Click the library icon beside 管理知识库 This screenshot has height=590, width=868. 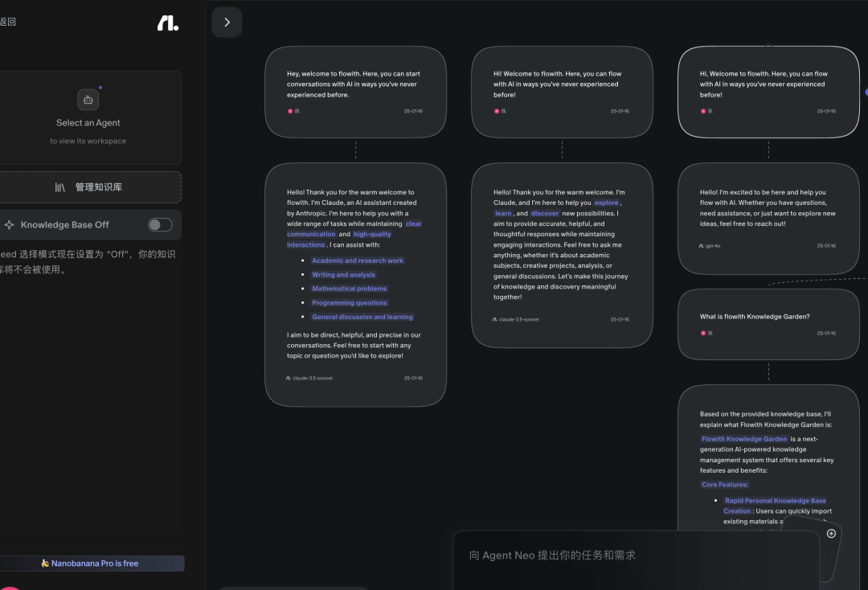pos(59,187)
